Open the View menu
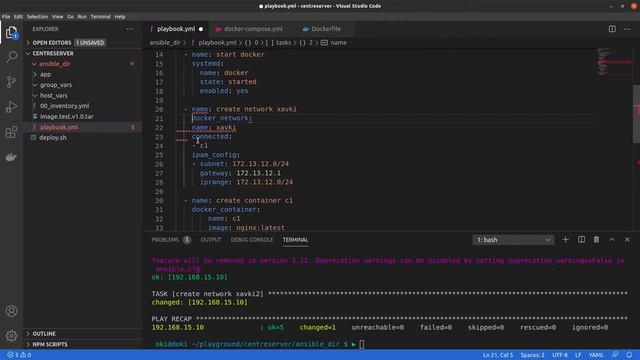The height and width of the screenshot is (360, 640). [58, 17]
